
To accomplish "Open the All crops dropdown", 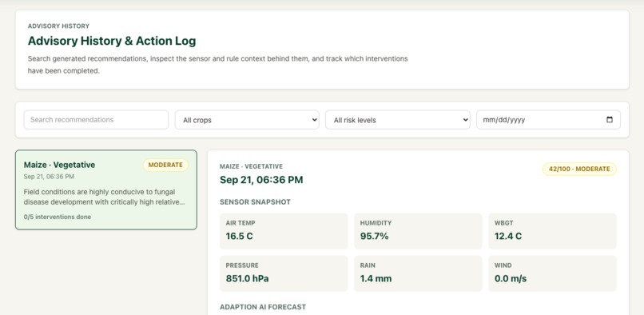I will [x=247, y=120].
